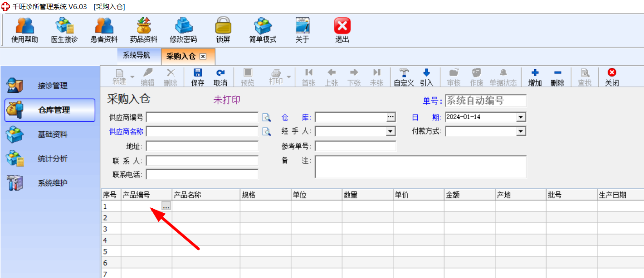
Task: Click the 单价 column header
Action: click(x=419, y=195)
